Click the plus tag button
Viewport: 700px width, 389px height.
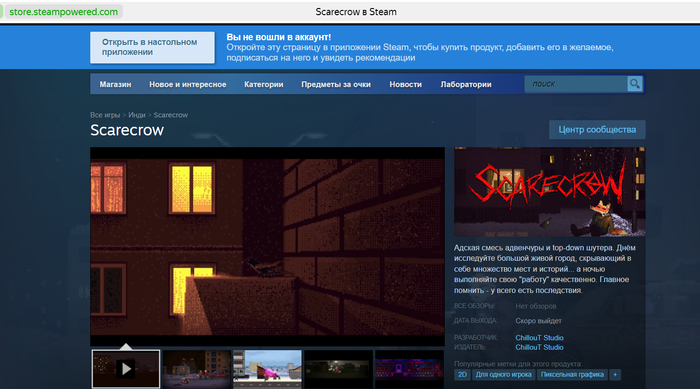tap(615, 375)
